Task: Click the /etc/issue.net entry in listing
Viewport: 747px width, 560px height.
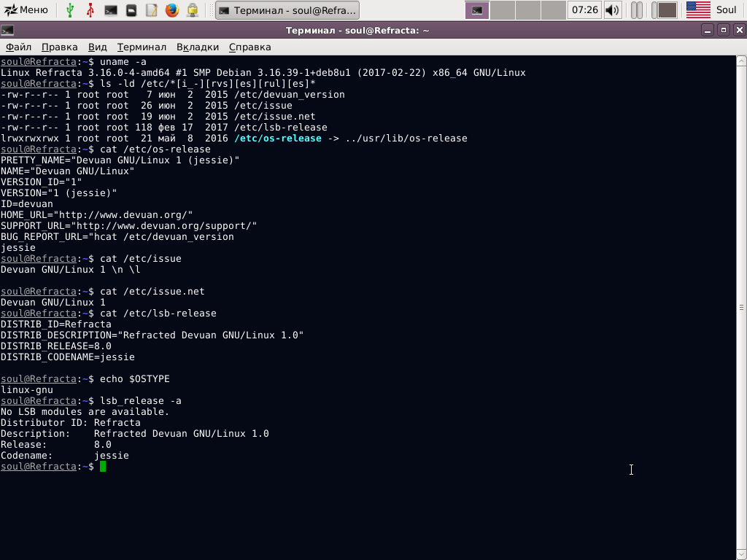Action: [275, 117]
